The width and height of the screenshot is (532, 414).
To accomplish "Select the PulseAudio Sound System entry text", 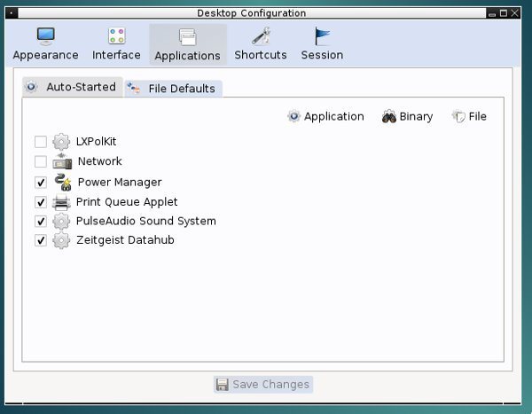I will coord(146,222).
